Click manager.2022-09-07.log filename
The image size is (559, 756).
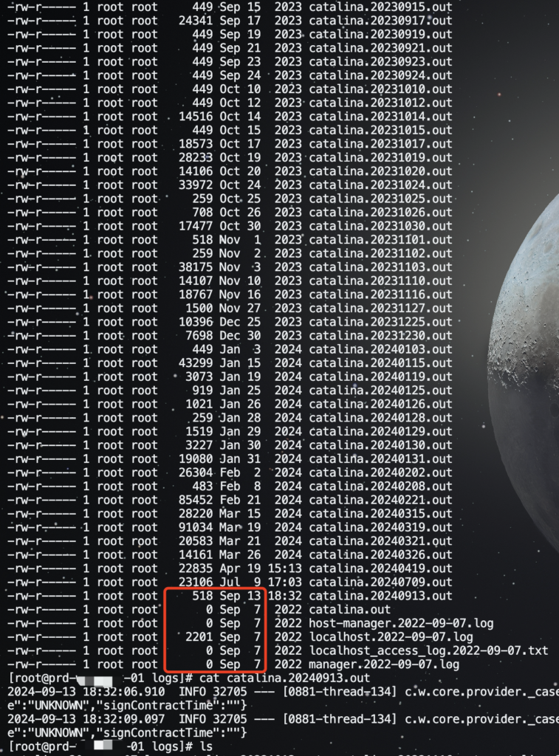pyautogui.click(x=384, y=664)
